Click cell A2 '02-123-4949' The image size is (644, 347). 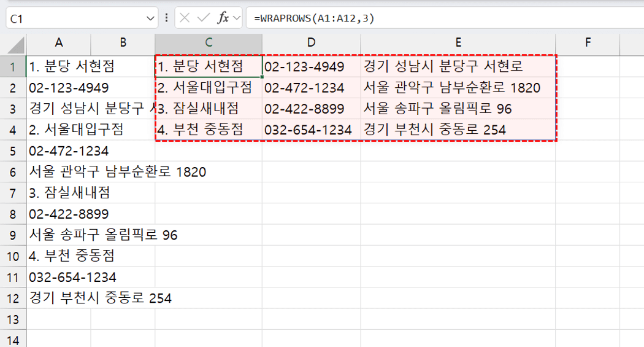coord(59,88)
